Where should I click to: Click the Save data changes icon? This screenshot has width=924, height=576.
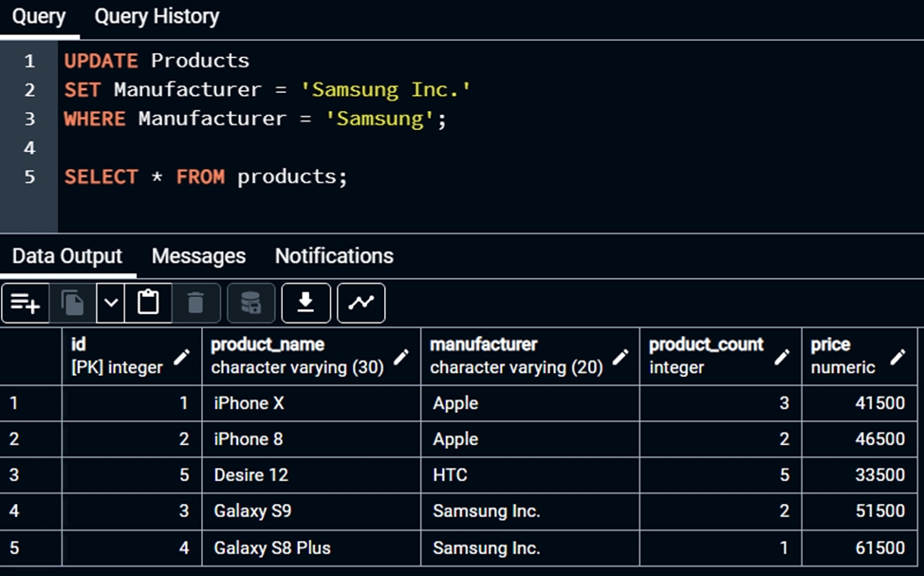coord(250,303)
